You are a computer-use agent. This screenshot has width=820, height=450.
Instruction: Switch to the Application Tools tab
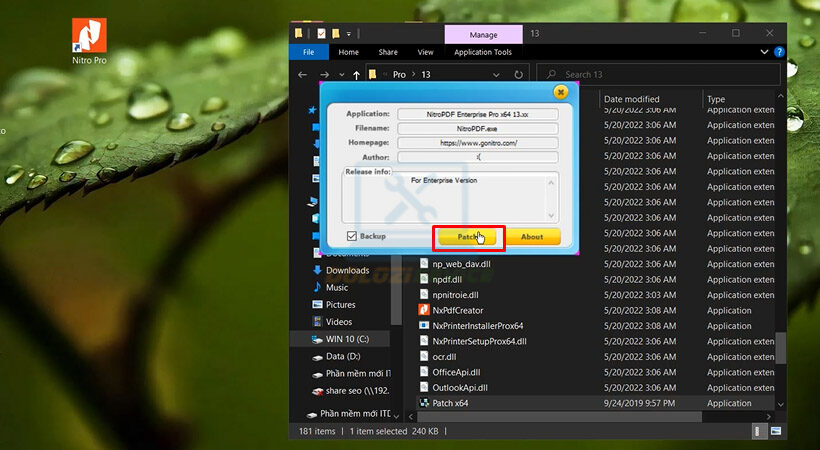pos(482,52)
